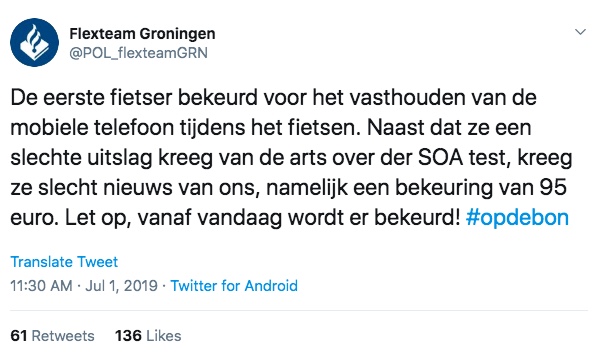Click the word 'Retweets' label
The image size is (595, 360).
pyautogui.click(x=63, y=336)
